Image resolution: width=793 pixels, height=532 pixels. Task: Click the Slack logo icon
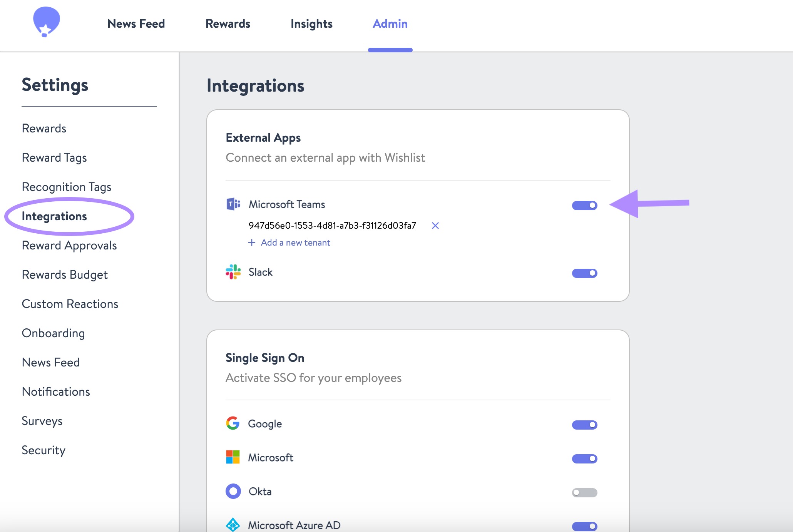tap(233, 272)
